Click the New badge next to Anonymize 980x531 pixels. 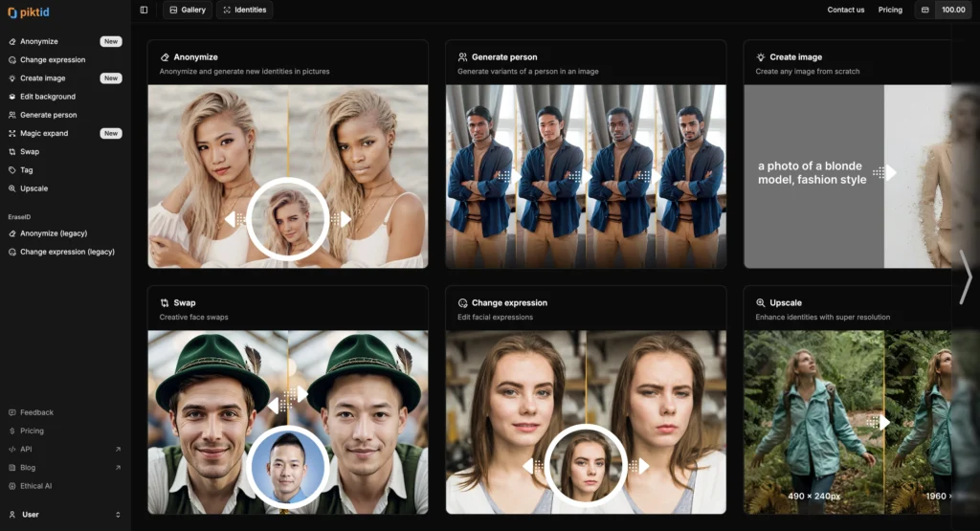pos(111,41)
